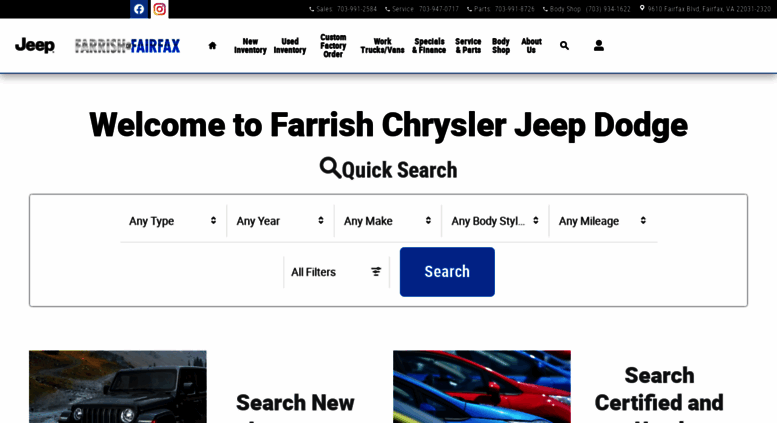Click the phone icon beside Body Shop
This screenshot has width=777, height=423.
point(545,9)
